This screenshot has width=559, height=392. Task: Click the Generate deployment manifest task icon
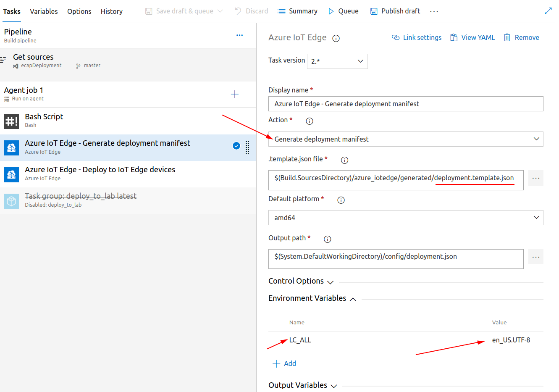[x=11, y=148]
